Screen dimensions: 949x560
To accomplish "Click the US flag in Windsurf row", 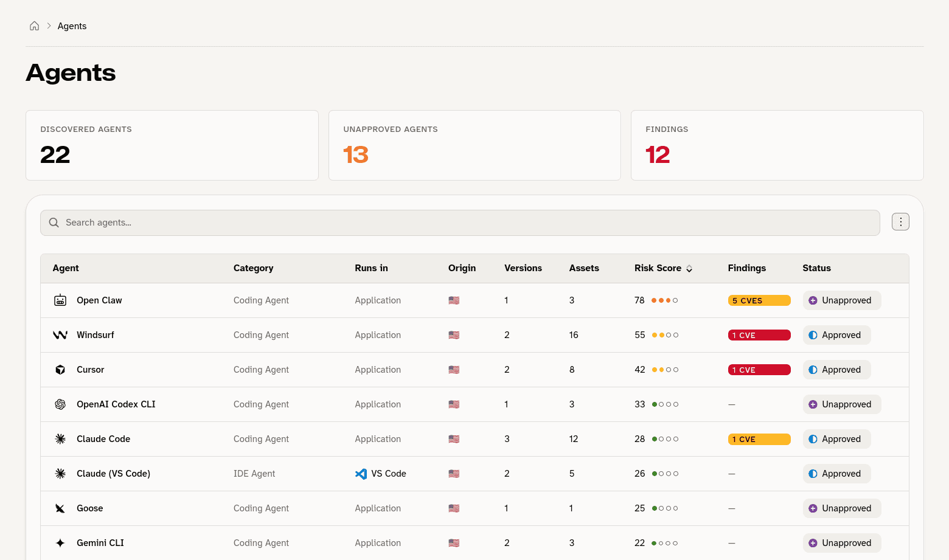I will pos(454,335).
